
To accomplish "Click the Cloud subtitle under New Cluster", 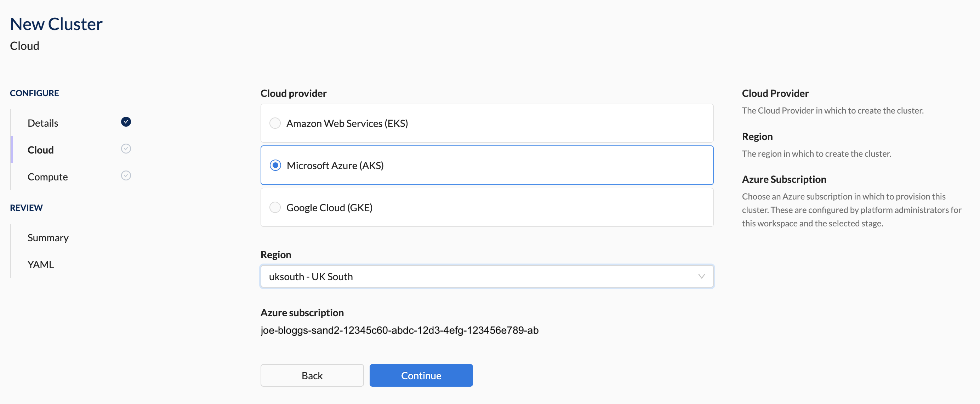I will point(25,46).
